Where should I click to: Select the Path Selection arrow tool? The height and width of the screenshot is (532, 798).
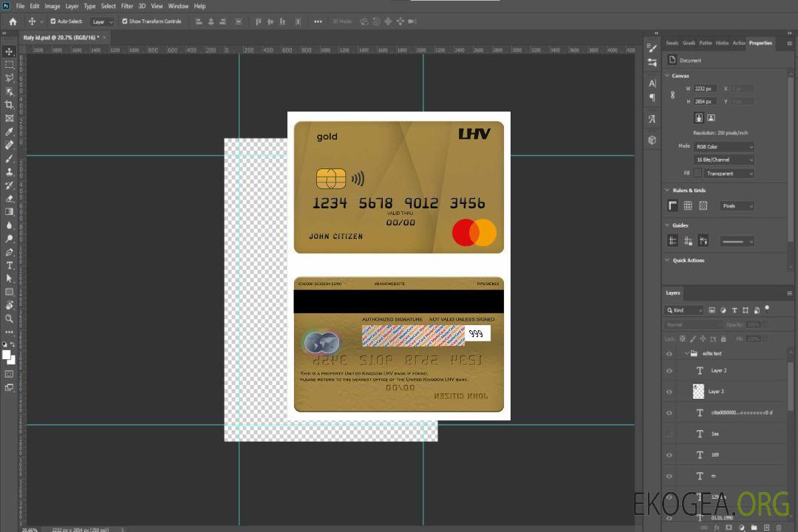pyautogui.click(x=9, y=279)
